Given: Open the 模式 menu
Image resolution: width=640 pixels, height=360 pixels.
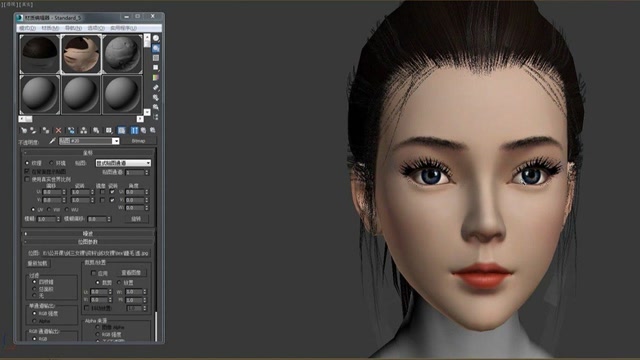Looking at the screenshot, I should [x=27, y=28].
